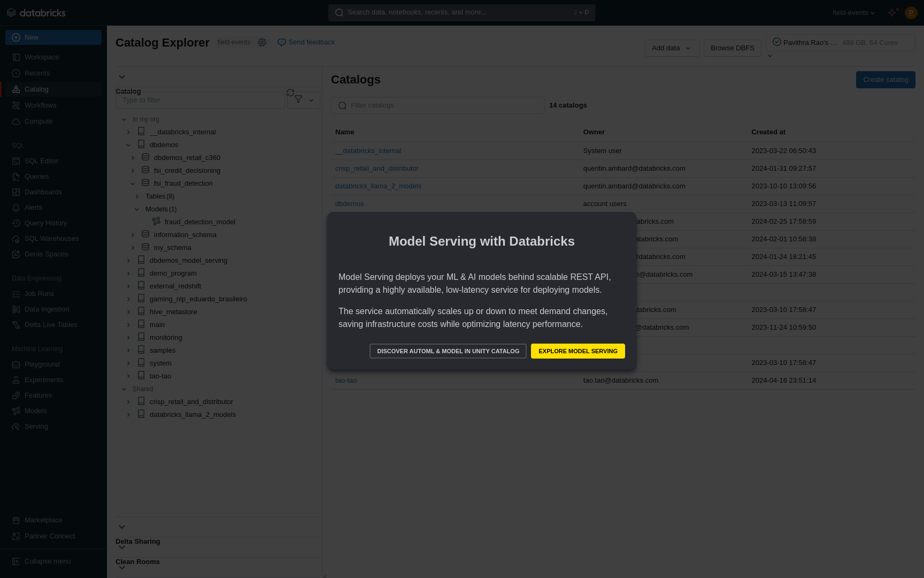The width and height of the screenshot is (924, 578).
Task: Open the filter funnel icon dropdown
Action: coord(303,100)
